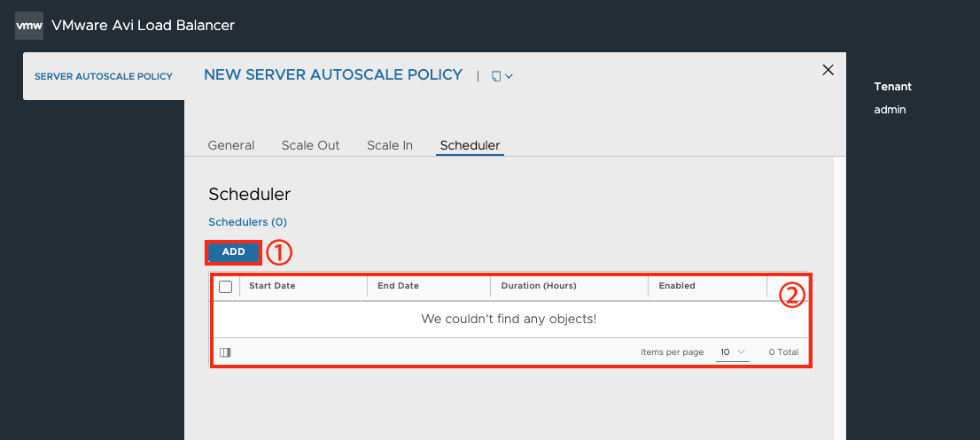
Task: Select the Scheduler tab
Action: point(470,145)
